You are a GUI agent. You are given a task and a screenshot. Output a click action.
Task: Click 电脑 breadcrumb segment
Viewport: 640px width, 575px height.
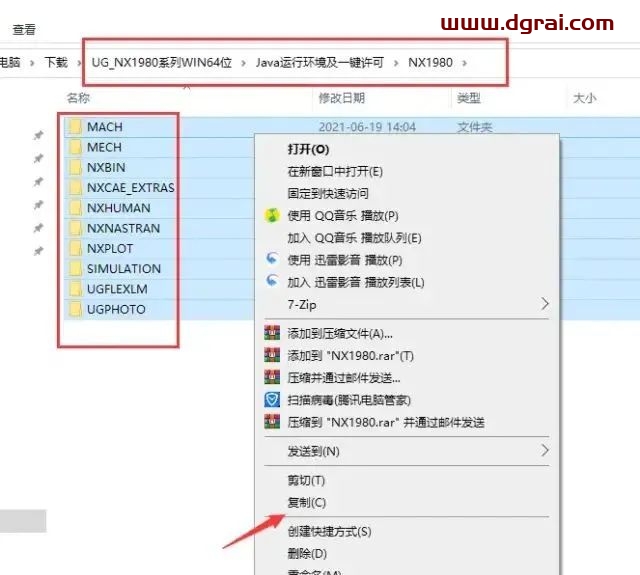pyautogui.click(x=10, y=62)
